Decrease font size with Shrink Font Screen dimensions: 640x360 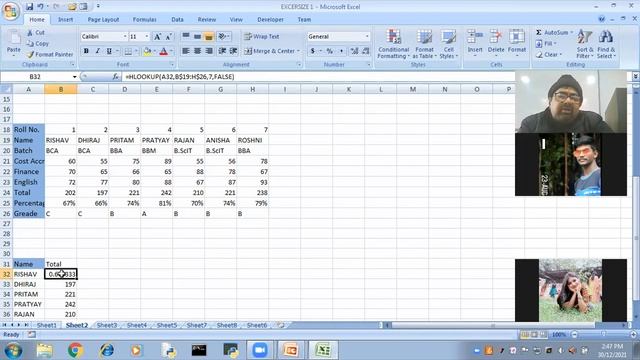point(169,37)
